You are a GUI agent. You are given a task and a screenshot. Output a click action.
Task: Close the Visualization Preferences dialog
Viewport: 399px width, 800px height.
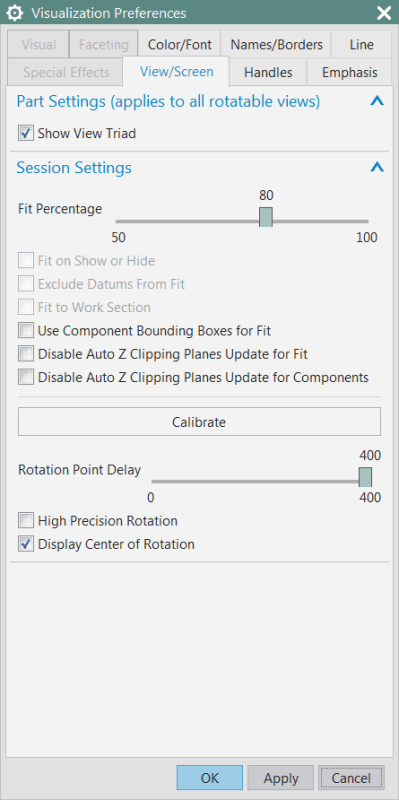[383, 12]
